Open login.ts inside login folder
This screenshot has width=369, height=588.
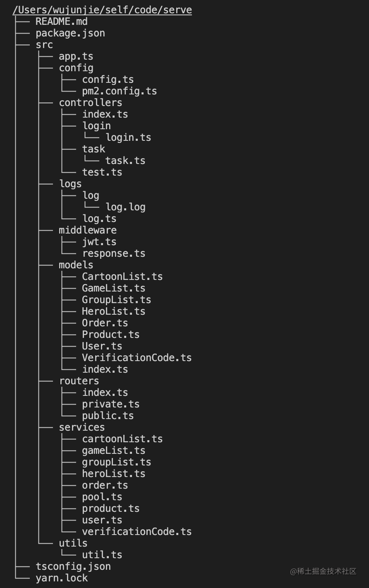(128, 137)
